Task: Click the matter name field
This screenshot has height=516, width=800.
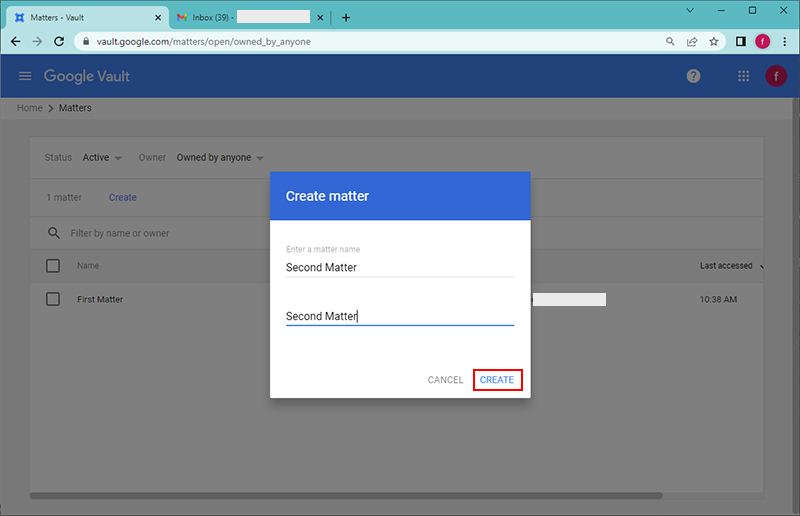Action: (x=400, y=267)
